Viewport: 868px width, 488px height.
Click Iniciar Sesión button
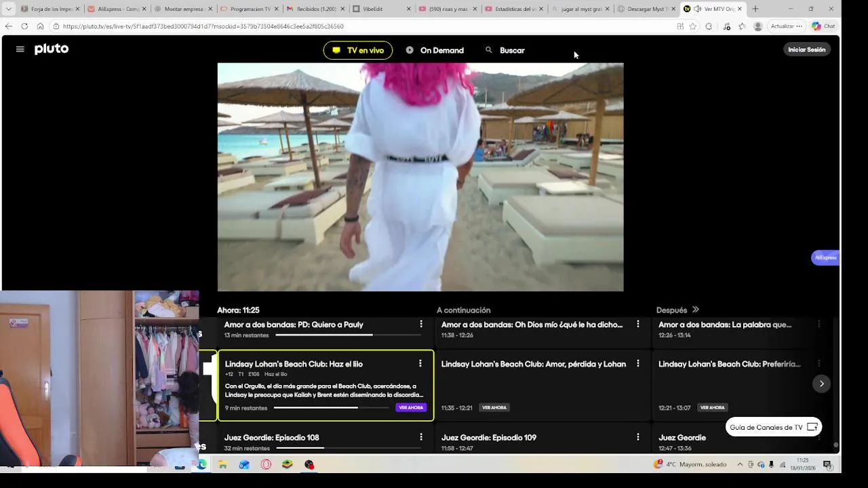pos(807,49)
